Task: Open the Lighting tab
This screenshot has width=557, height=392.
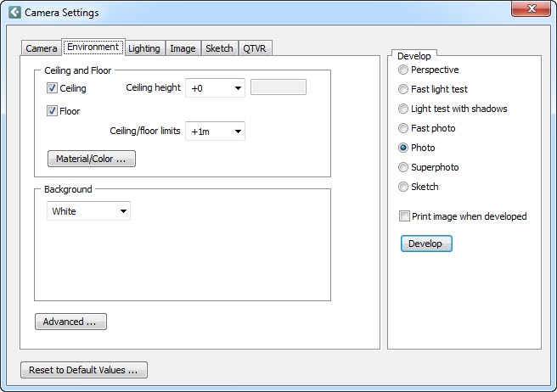Action: coord(143,48)
